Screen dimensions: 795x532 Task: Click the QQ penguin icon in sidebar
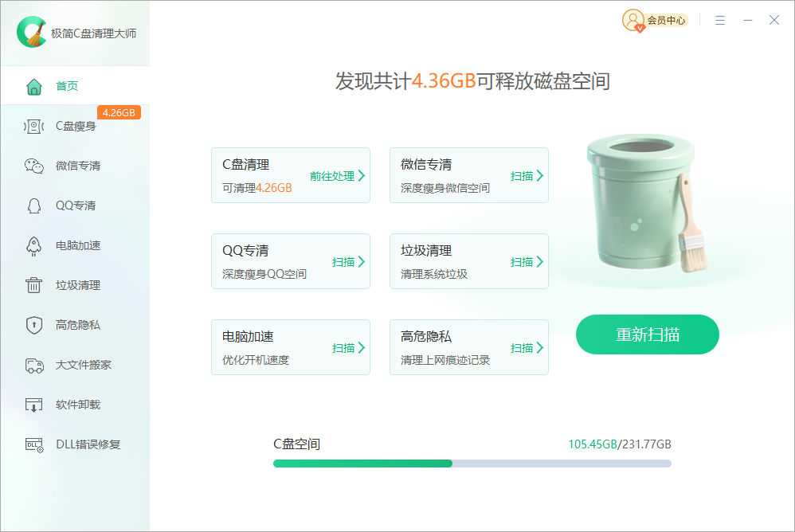34,205
